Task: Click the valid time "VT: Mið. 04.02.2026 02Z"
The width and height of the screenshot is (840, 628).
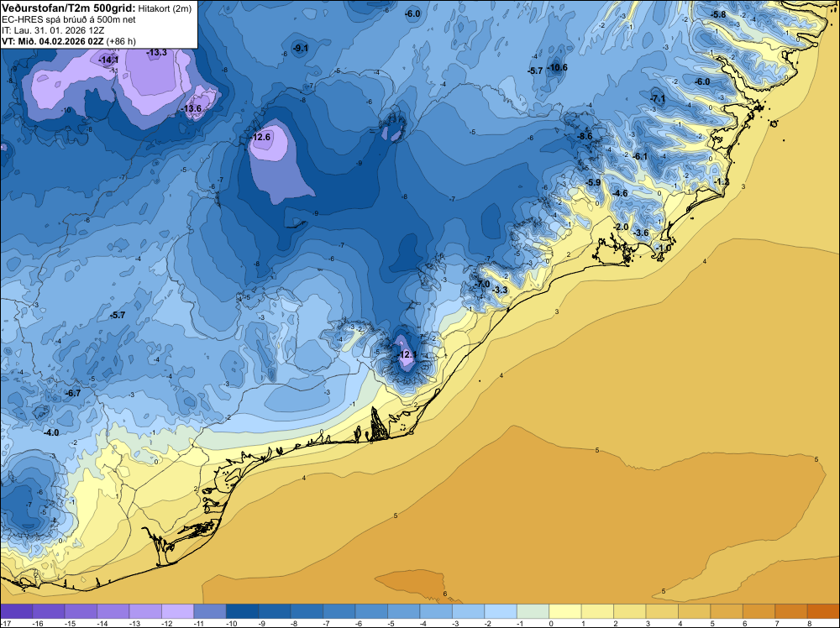Action: pyautogui.click(x=53, y=41)
